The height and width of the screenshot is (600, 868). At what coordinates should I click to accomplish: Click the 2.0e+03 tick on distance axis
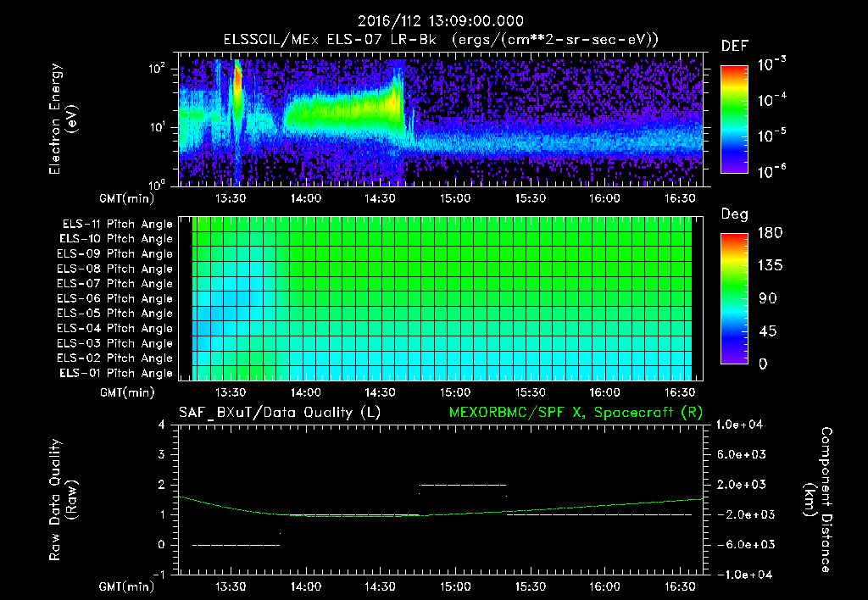[741, 485]
